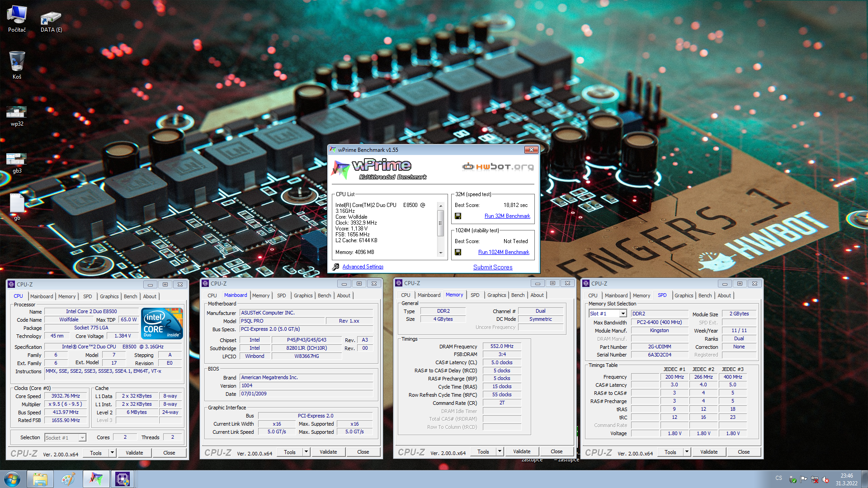Image resolution: width=868 pixels, height=488 pixels.
Task: Click Run 1024M Benchmark link
Action: (504, 252)
